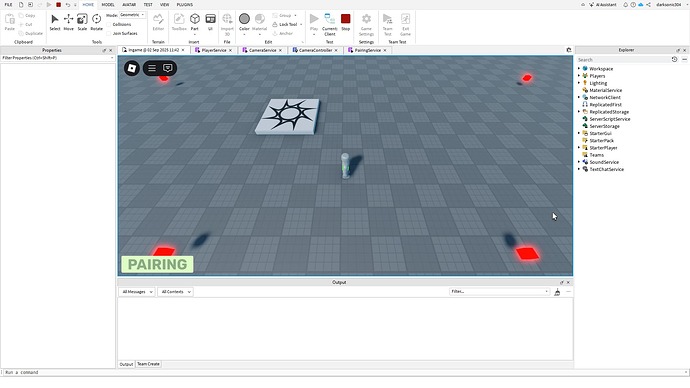The height and width of the screenshot is (388, 690).
Task: Select ServerScriptService in Explorer
Action: click(609, 119)
